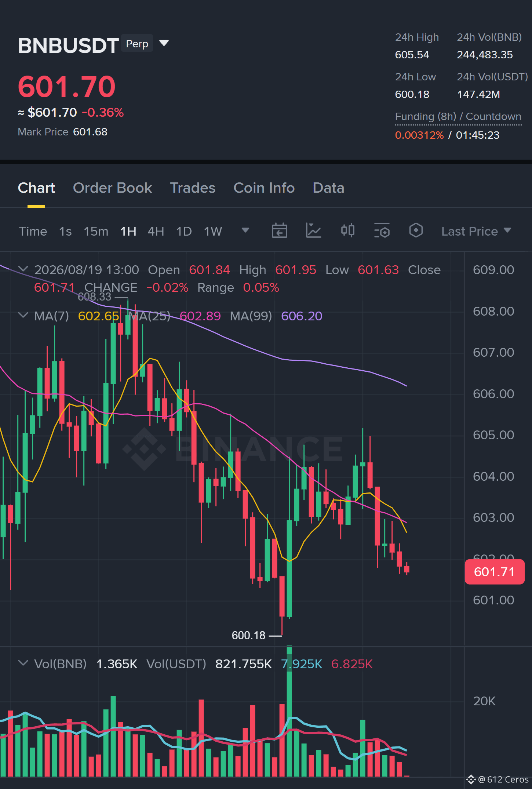This screenshot has height=789, width=532.
Task: Collapse the Vol(BNB) indicator legend
Action: pos(23,663)
